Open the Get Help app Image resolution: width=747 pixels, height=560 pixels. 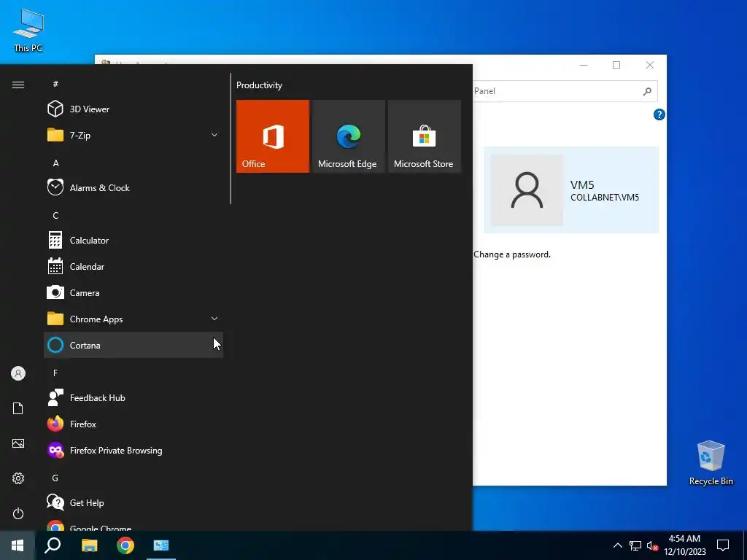[x=133, y=503]
